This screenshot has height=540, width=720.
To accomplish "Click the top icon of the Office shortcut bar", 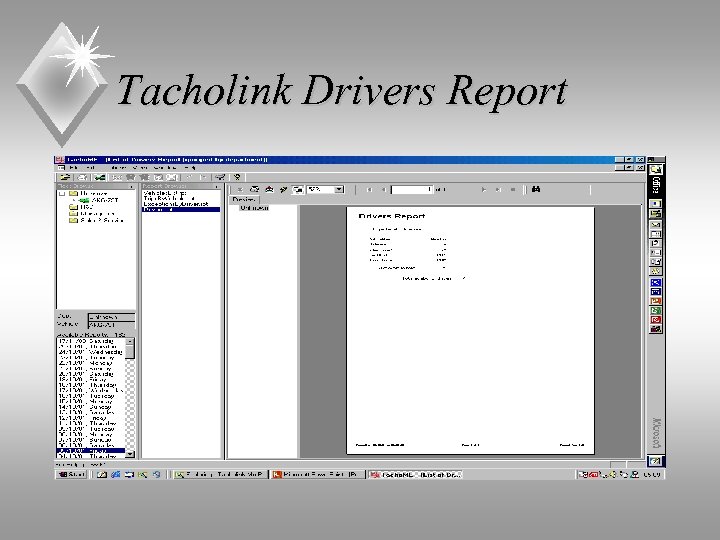I will tap(656, 169).
